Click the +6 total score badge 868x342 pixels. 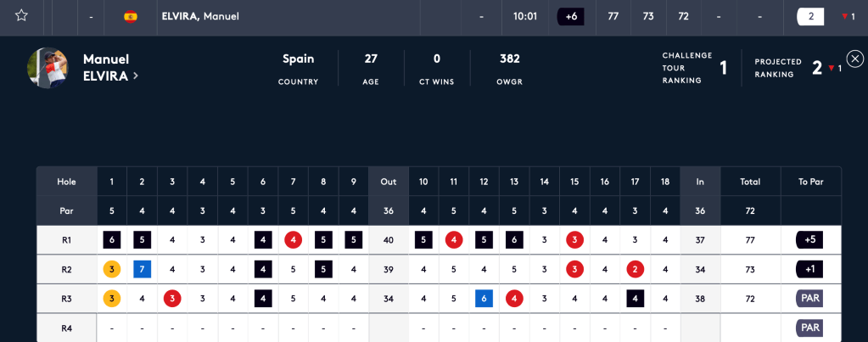tap(570, 16)
